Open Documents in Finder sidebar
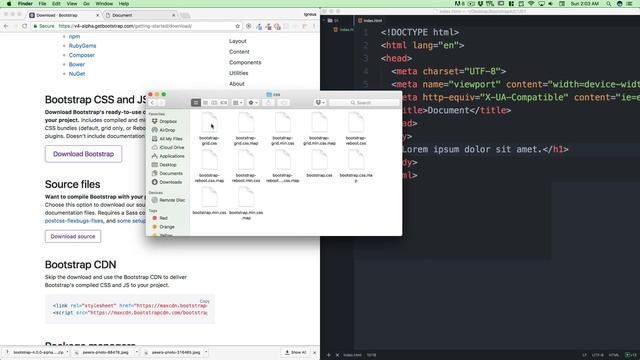640x360 pixels. [x=171, y=173]
